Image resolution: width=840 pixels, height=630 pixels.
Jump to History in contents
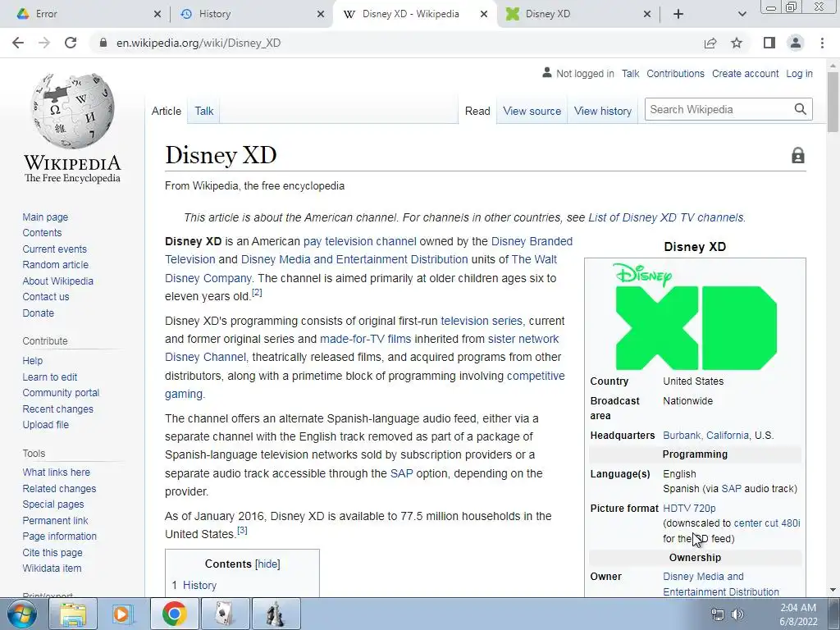coord(199,585)
